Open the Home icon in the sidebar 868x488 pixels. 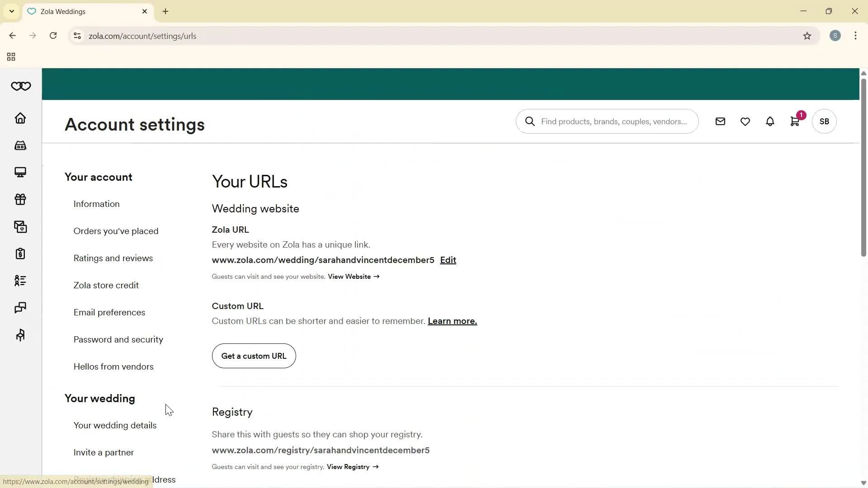(20, 118)
